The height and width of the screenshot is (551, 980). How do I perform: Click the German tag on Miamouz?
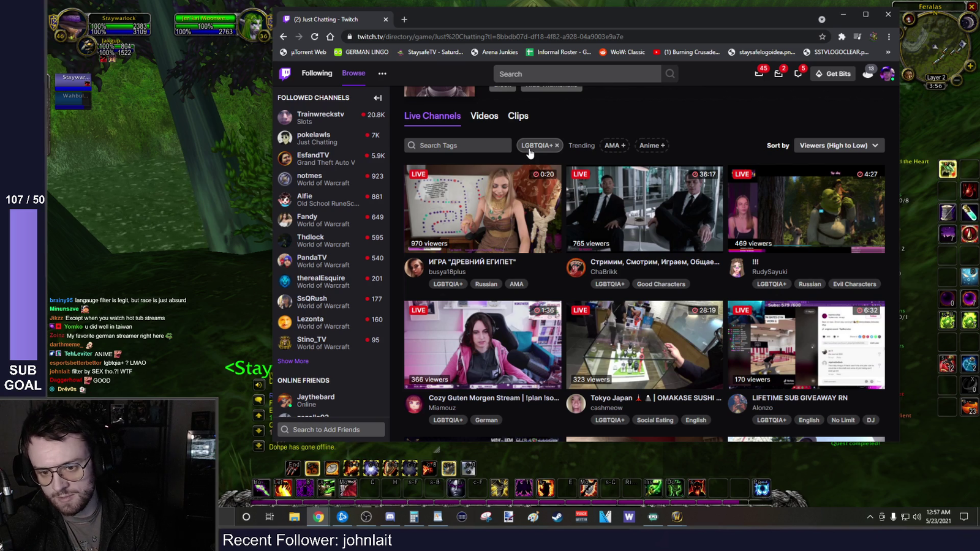click(x=486, y=420)
